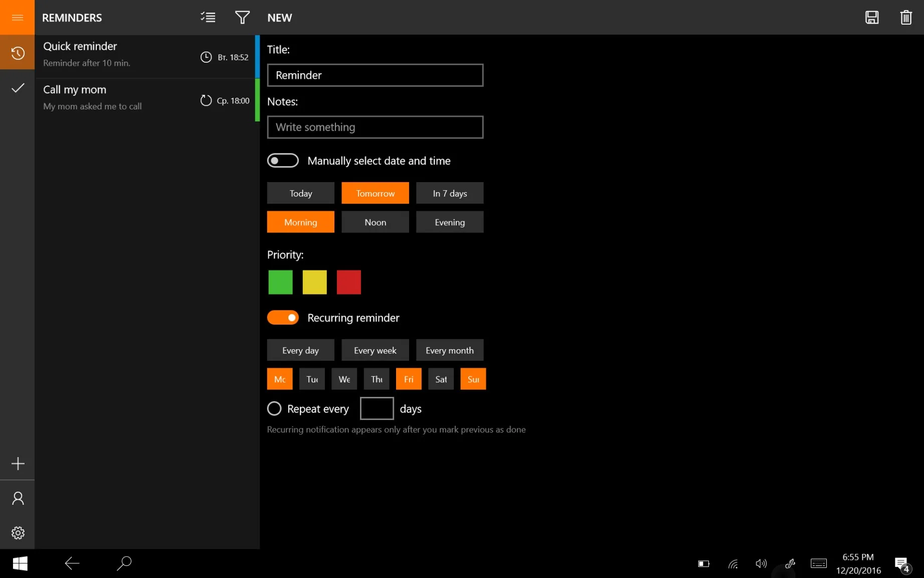Delete reminder using trash can icon
Screen dimensions: 924x578
[x=906, y=18]
